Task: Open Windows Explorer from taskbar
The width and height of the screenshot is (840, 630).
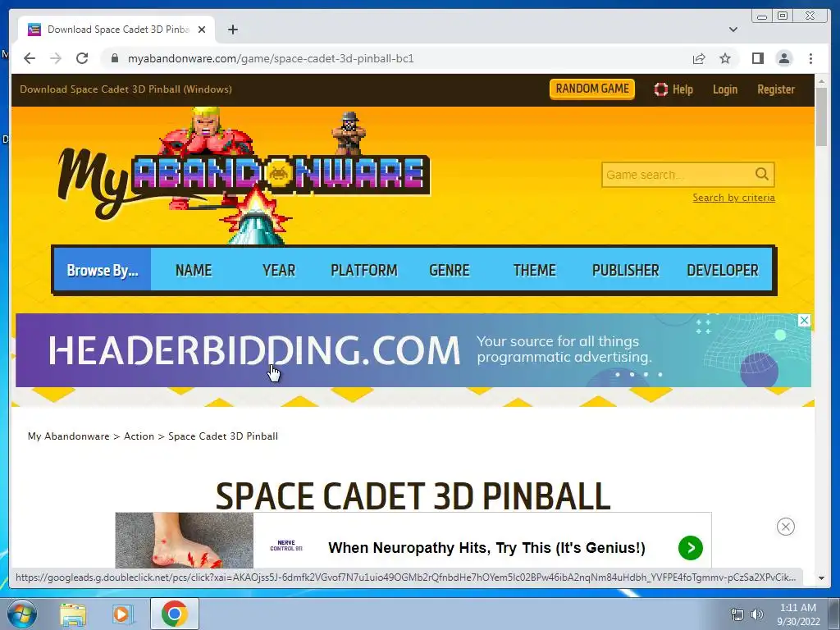Action: point(73,614)
